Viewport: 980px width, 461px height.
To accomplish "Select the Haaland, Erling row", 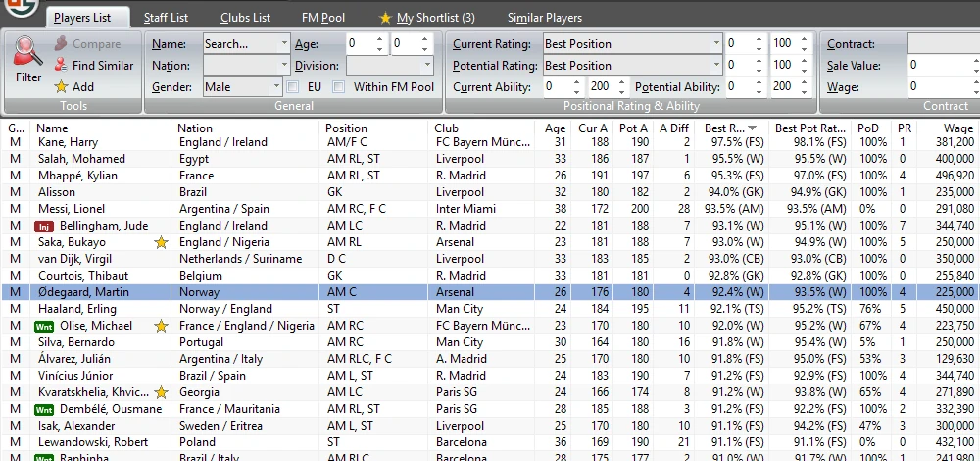I will 490,309.
